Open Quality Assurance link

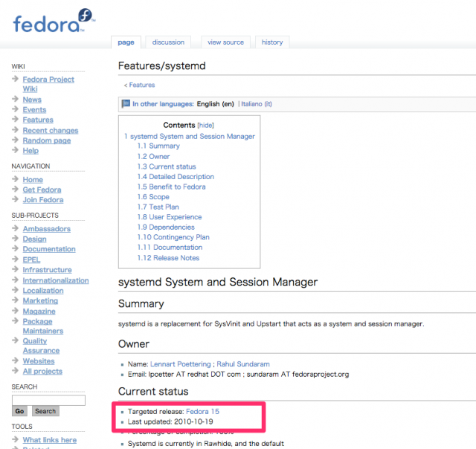pos(41,346)
